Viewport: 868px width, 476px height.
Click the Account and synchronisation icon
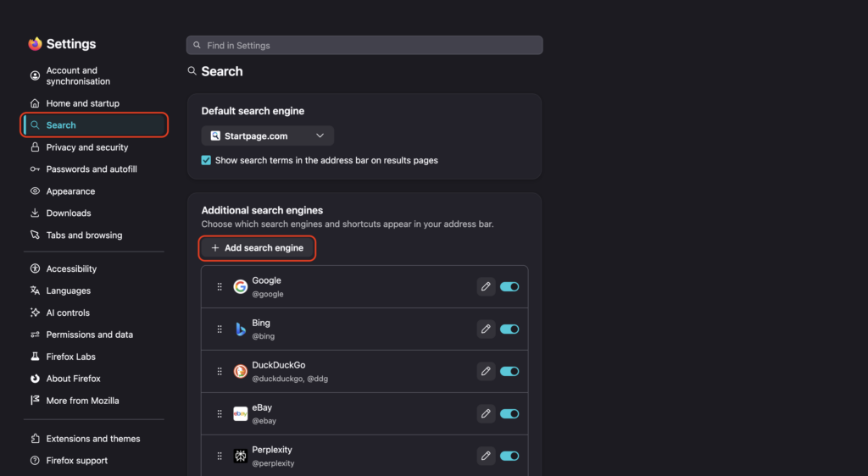point(35,75)
